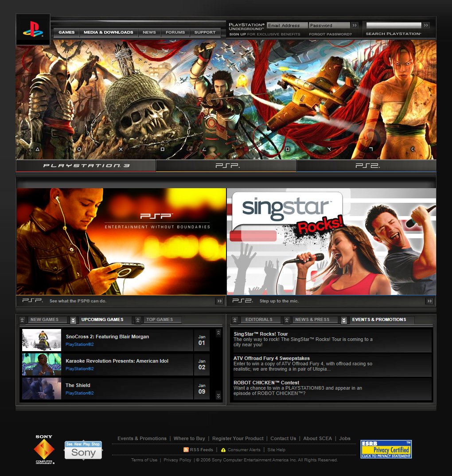This screenshot has width=452, height=476.
Task: Switch to Events & Promotions tab
Action: 379,320
